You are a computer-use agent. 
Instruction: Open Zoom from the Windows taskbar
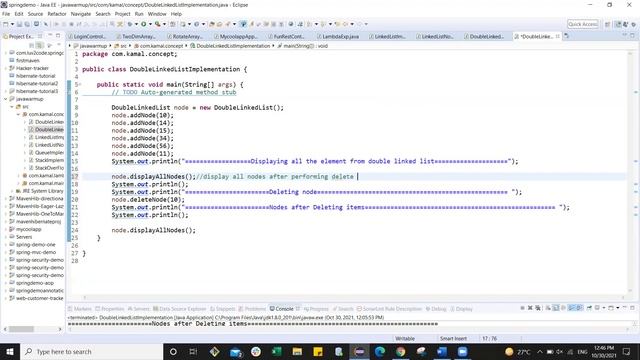[x=462, y=351]
